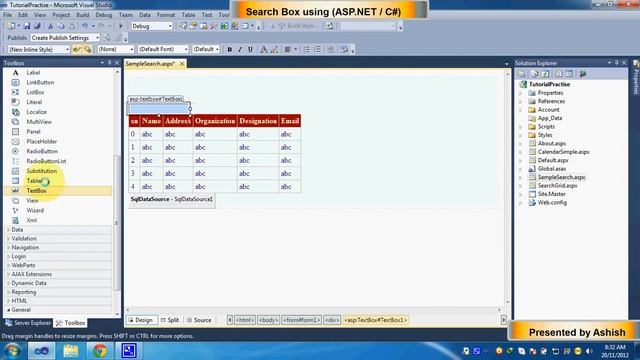This screenshot has width=640, height=360.
Task: Select the Bold formatting button
Action: pyautogui.click(x=229, y=49)
